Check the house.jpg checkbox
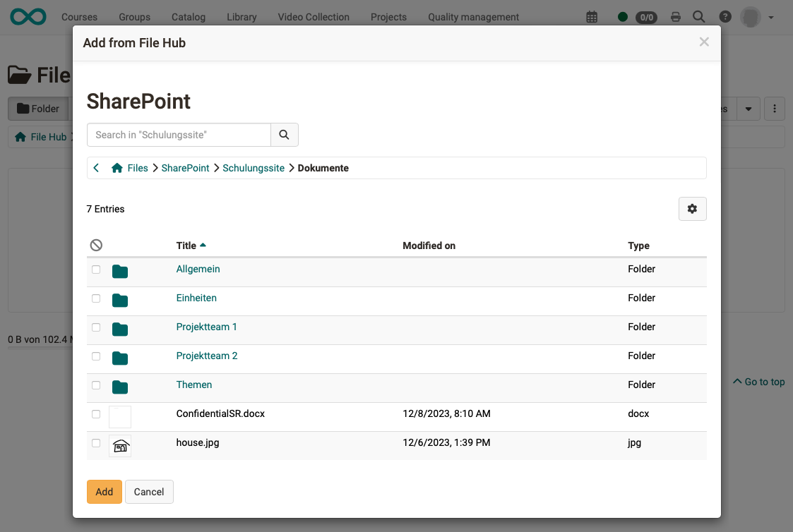793x532 pixels. 96,443
